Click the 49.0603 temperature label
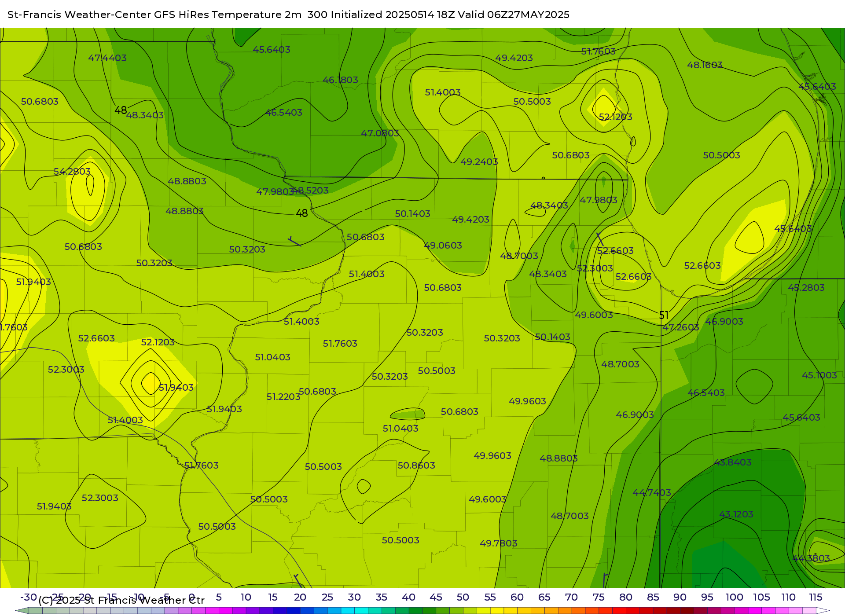 click(443, 246)
